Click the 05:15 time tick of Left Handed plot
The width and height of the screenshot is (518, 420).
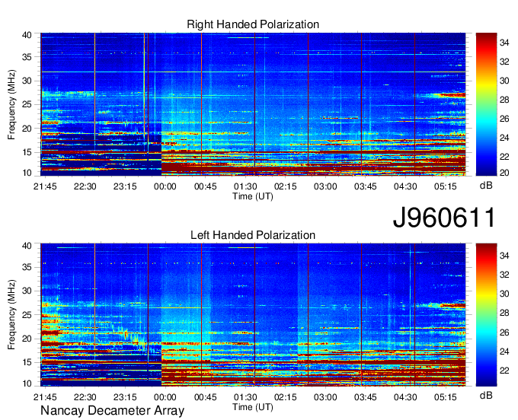[x=446, y=397]
